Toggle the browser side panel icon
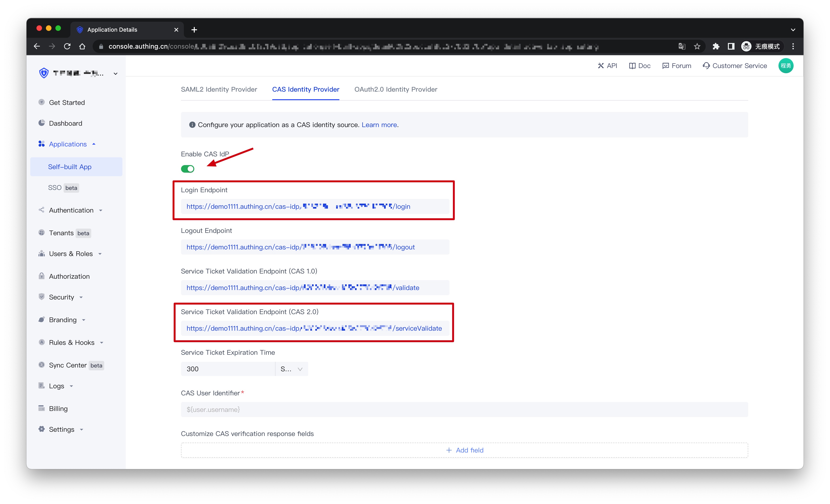This screenshot has width=830, height=504. point(731,47)
